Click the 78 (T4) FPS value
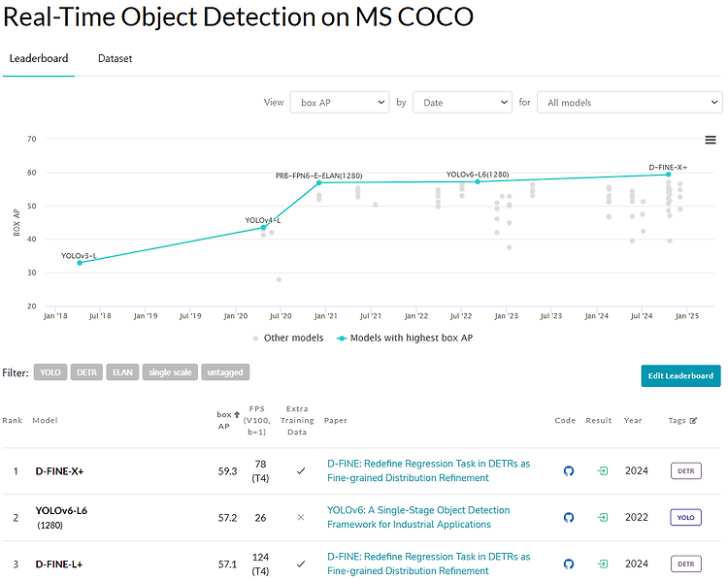The image size is (728, 580). (260, 471)
